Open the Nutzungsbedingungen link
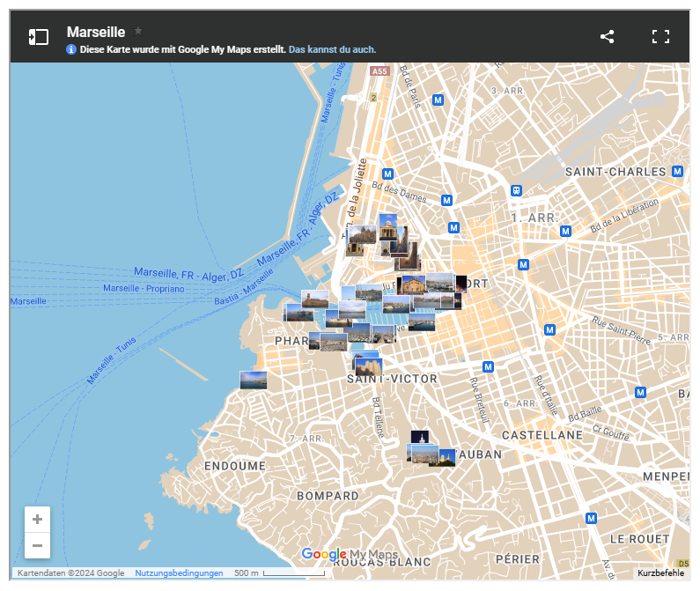This screenshot has width=700, height=591. pyautogui.click(x=179, y=573)
